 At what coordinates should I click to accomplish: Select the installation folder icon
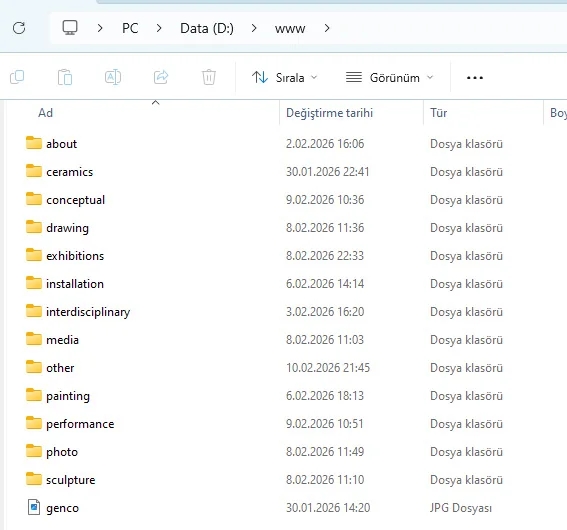(x=34, y=283)
